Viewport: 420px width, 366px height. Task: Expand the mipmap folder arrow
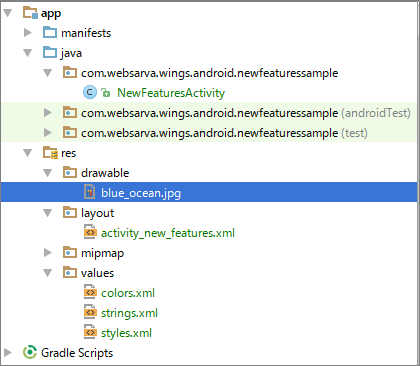[48, 253]
